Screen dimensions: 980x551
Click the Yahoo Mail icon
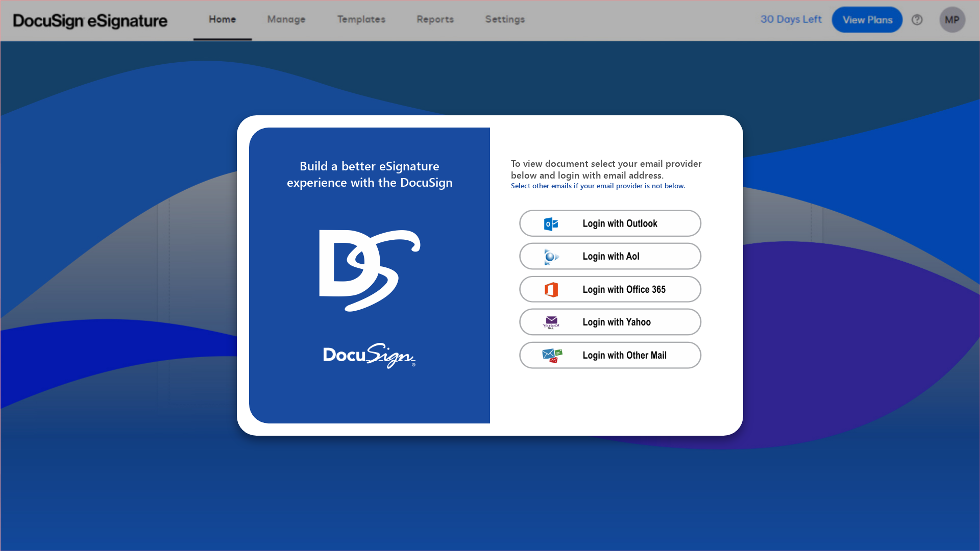[551, 322]
